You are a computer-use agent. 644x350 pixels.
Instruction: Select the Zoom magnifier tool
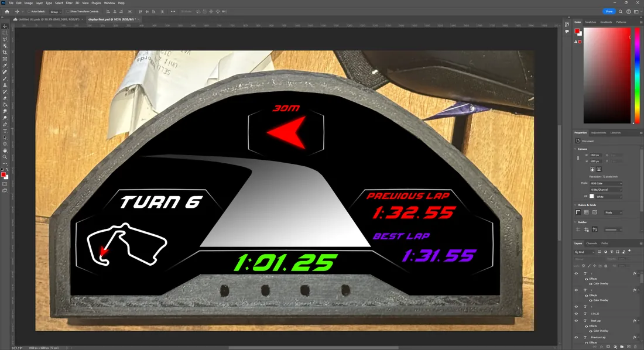point(5,157)
